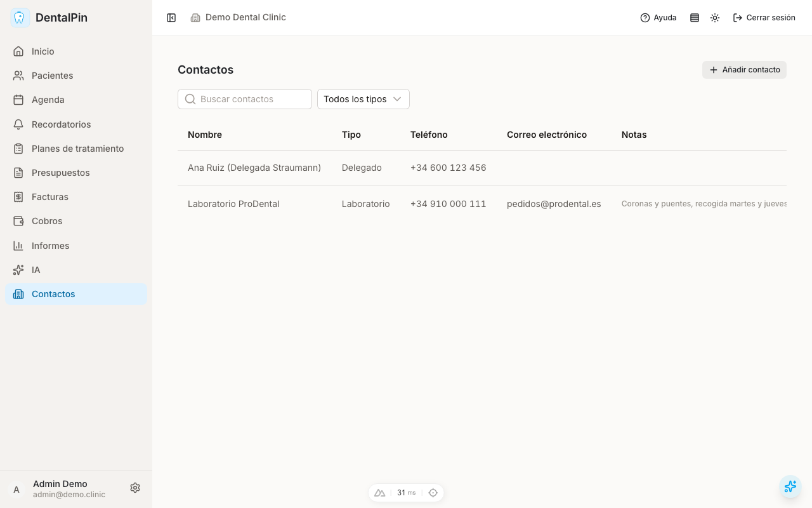The width and height of the screenshot is (812, 508).
Task: Toggle light/dark theme sun icon
Action: coord(715,18)
